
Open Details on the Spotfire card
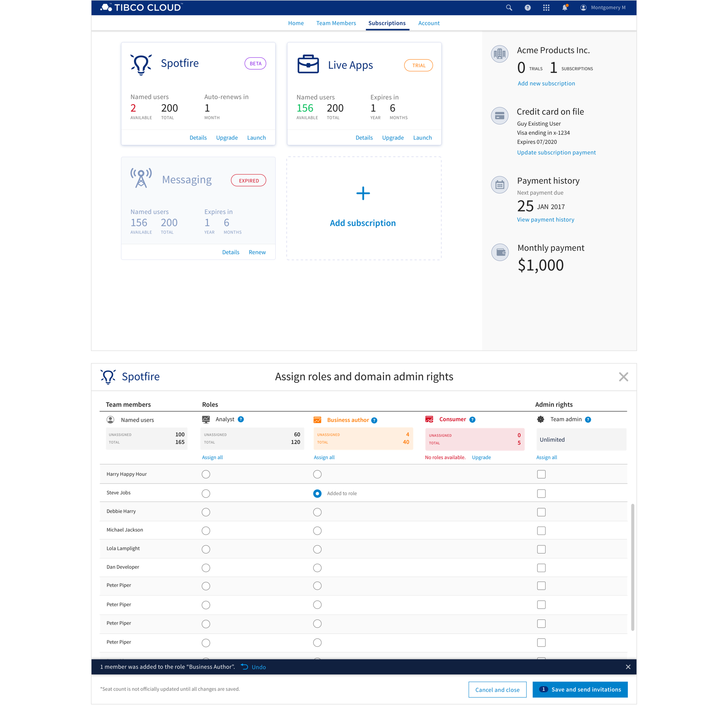coord(198,137)
